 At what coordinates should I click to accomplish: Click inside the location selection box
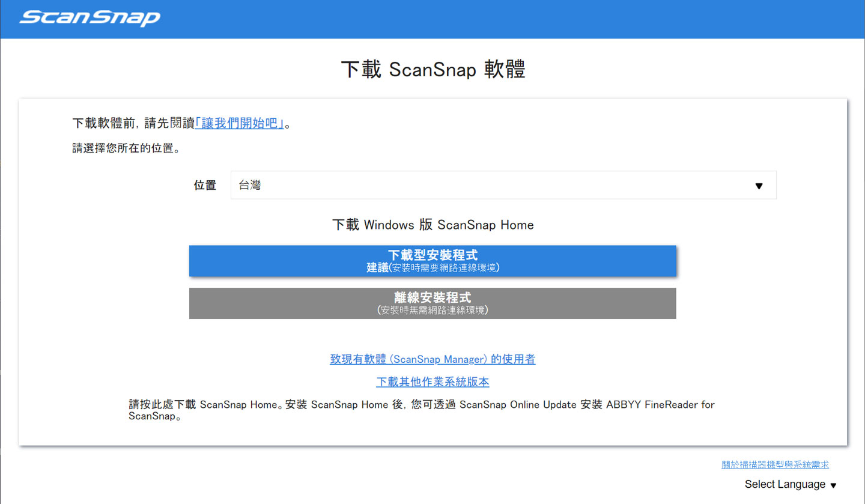tap(502, 185)
